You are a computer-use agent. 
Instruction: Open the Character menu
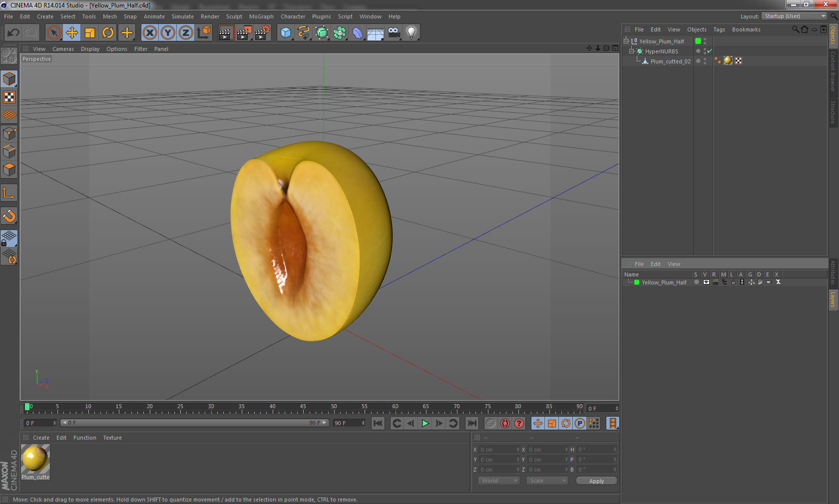pyautogui.click(x=293, y=16)
